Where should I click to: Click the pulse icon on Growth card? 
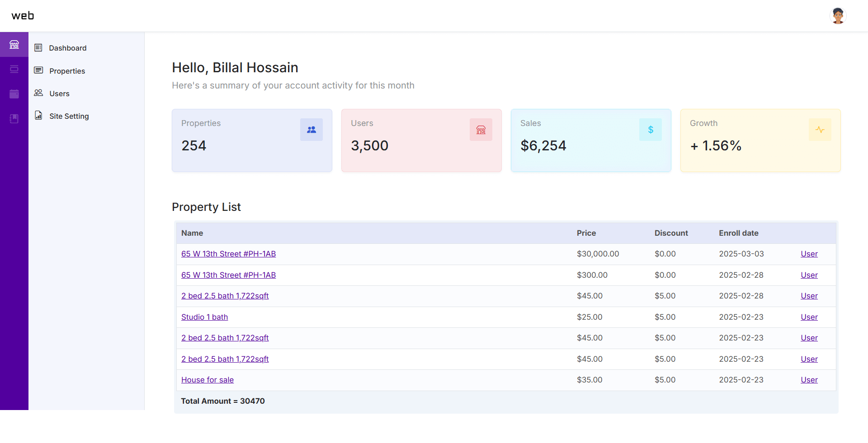[x=820, y=130]
